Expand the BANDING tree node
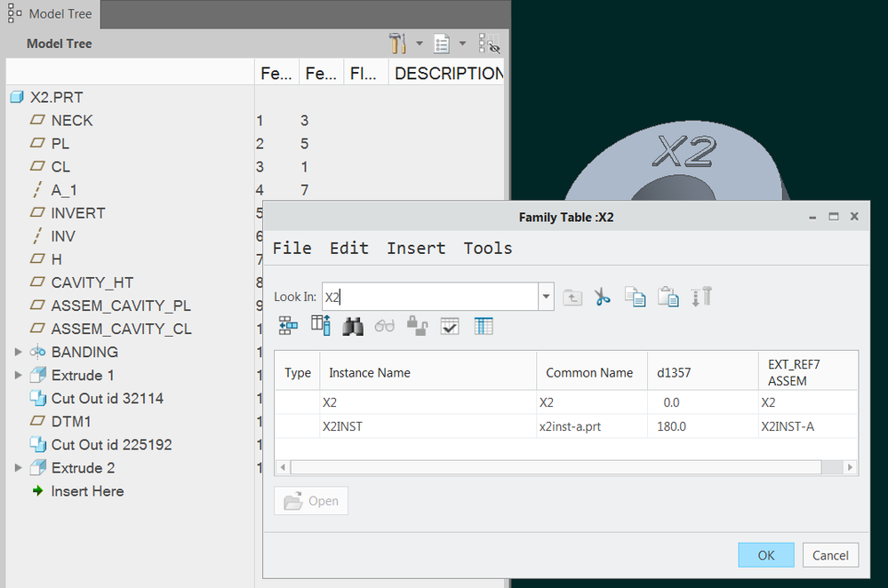Image resolution: width=888 pixels, height=588 pixels. coord(18,352)
